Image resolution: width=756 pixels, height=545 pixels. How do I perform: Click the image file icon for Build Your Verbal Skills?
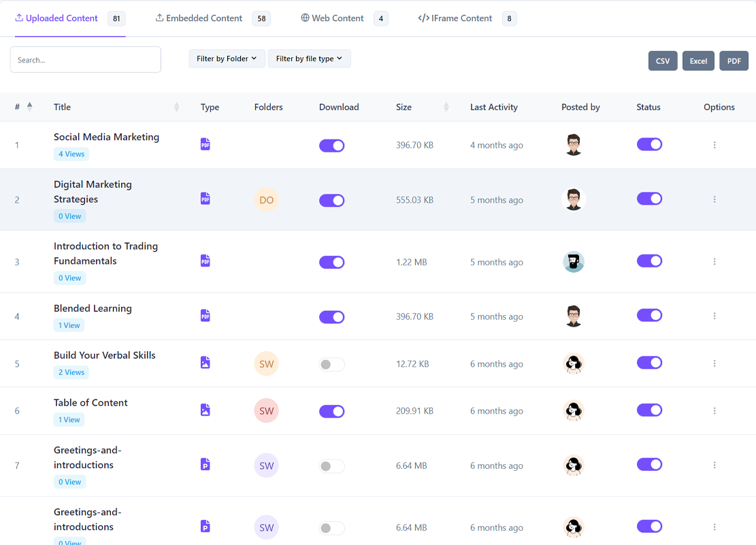pos(206,363)
